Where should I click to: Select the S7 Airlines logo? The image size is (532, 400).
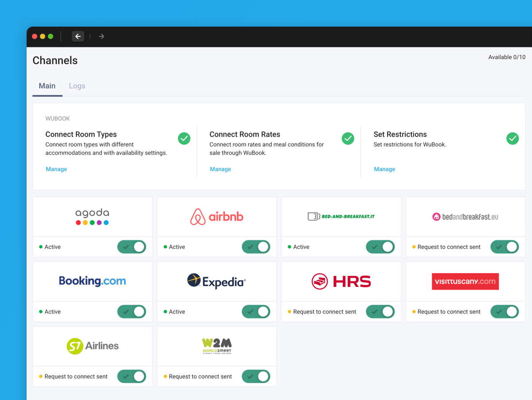click(x=92, y=346)
